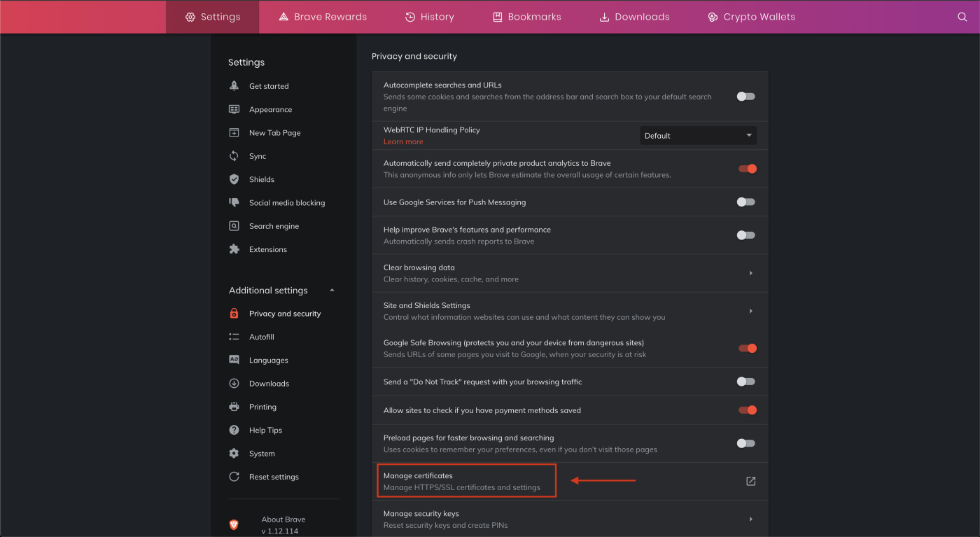Click the Printing printer icon

pos(234,407)
